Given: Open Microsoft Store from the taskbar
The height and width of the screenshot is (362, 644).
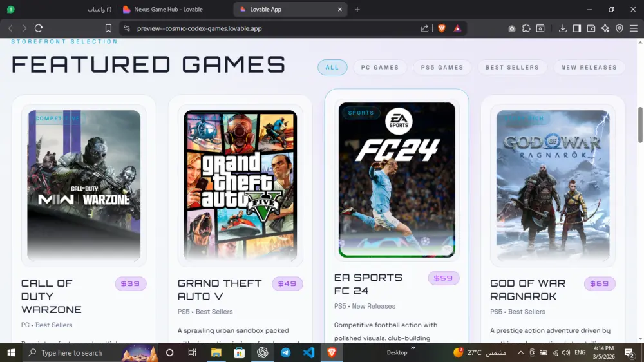Looking at the screenshot, I should point(239,352).
